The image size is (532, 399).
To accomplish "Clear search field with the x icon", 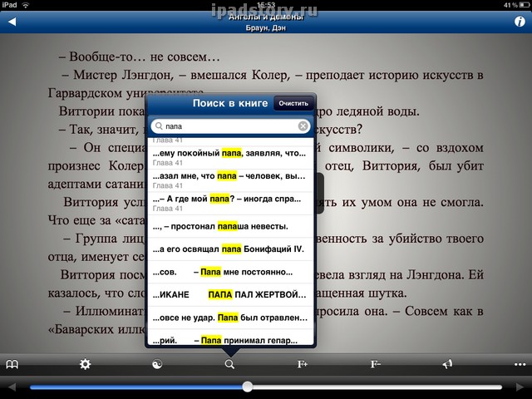I will (x=303, y=126).
